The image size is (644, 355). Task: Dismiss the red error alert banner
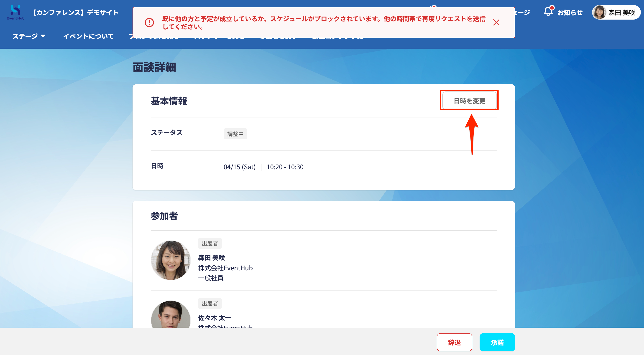[x=496, y=23]
